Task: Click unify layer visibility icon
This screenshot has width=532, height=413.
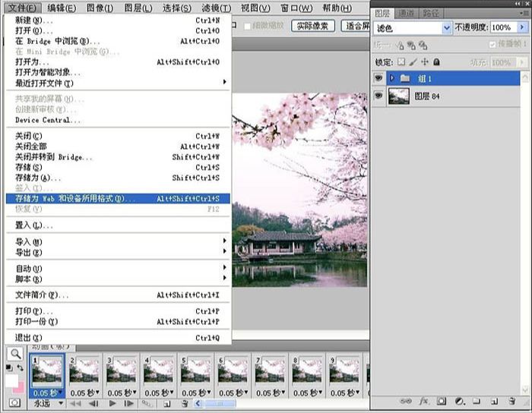Action: [411, 46]
